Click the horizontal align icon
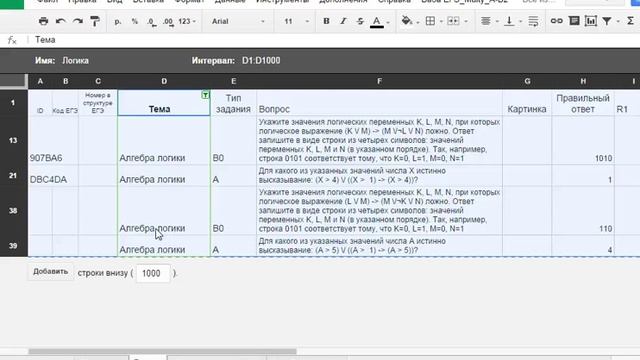Viewport: 640px width, 360px height. click(485, 21)
